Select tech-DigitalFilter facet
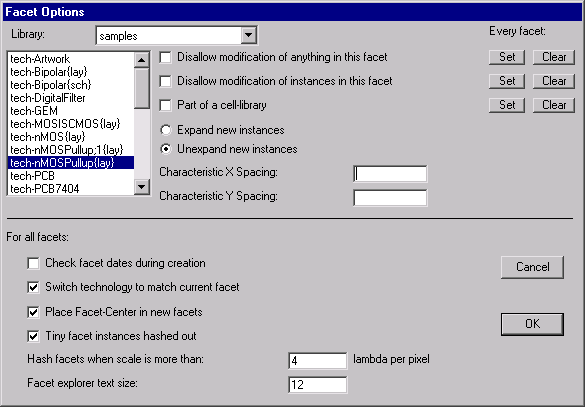 click(x=71, y=98)
